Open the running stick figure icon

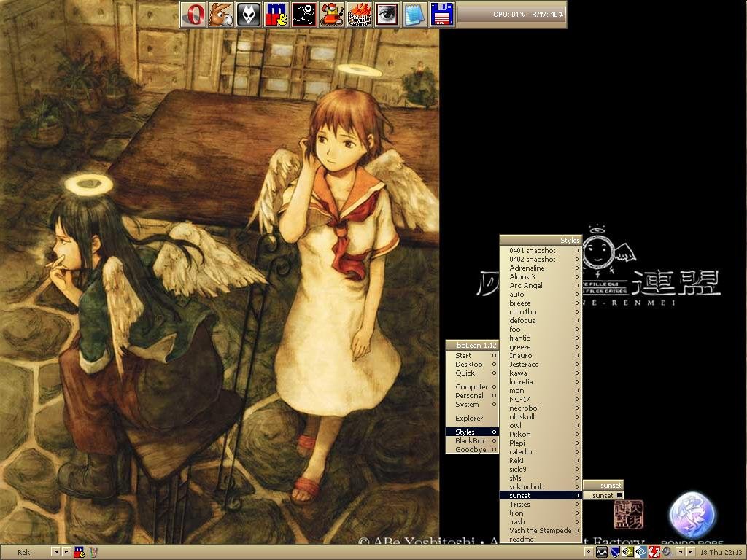click(304, 15)
